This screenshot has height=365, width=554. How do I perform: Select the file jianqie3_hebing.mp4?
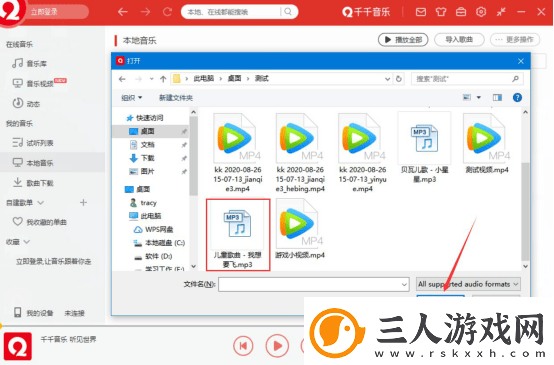click(x=300, y=153)
